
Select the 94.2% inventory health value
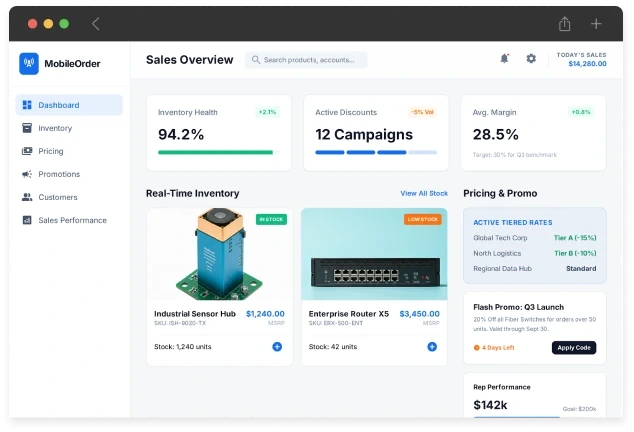click(x=181, y=134)
